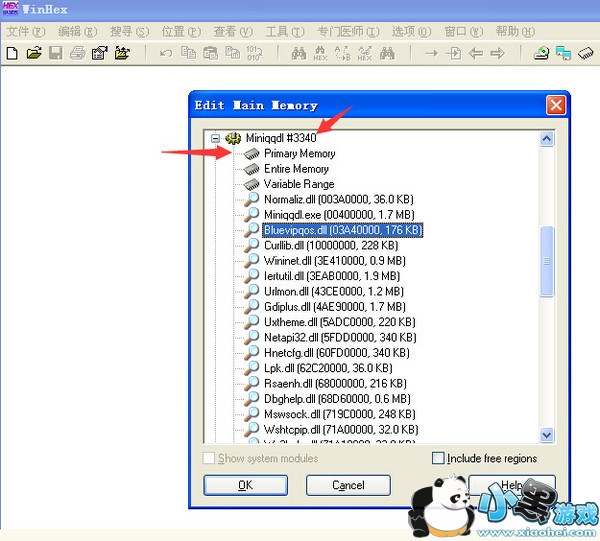Click the Open file folder icon
The width and height of the screenshot is (600, 541).
[x=34, y=53]
